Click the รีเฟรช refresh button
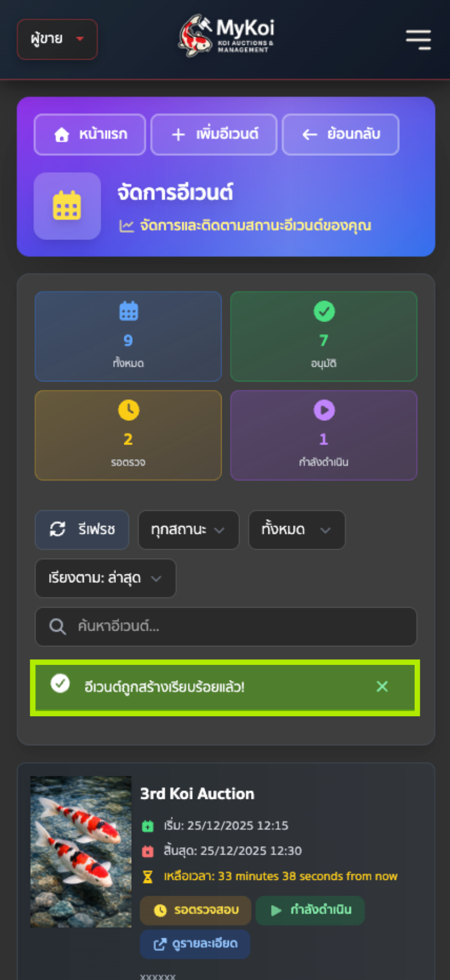The width and height of the screenshot is (450, 980). (x=82, y=529)
